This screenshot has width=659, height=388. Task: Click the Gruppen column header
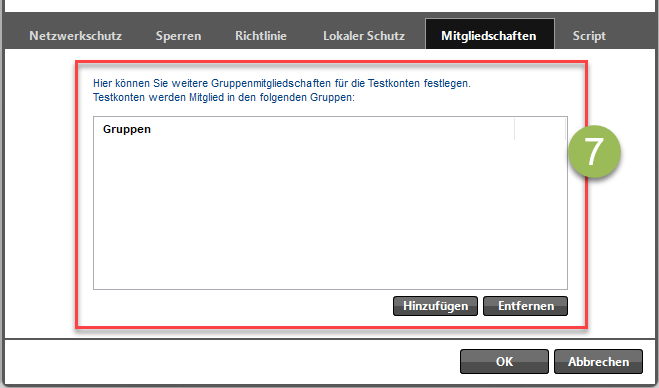point(304,129)
